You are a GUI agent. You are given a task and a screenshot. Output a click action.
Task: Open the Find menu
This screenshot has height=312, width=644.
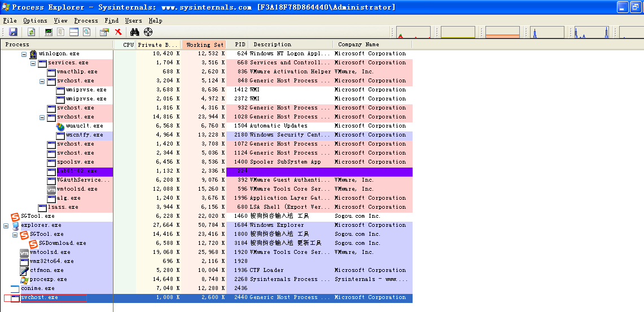(112, 20)
